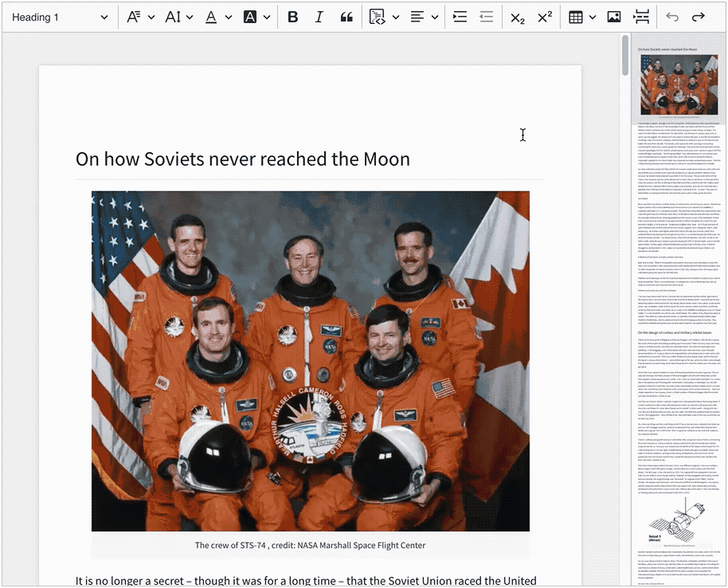
Task: Click the crew photo in the minimap
Action: (679, 84)
